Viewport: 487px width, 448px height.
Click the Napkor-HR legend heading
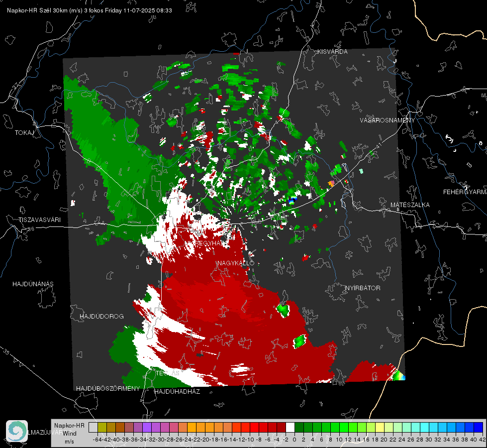pos(69,426)
